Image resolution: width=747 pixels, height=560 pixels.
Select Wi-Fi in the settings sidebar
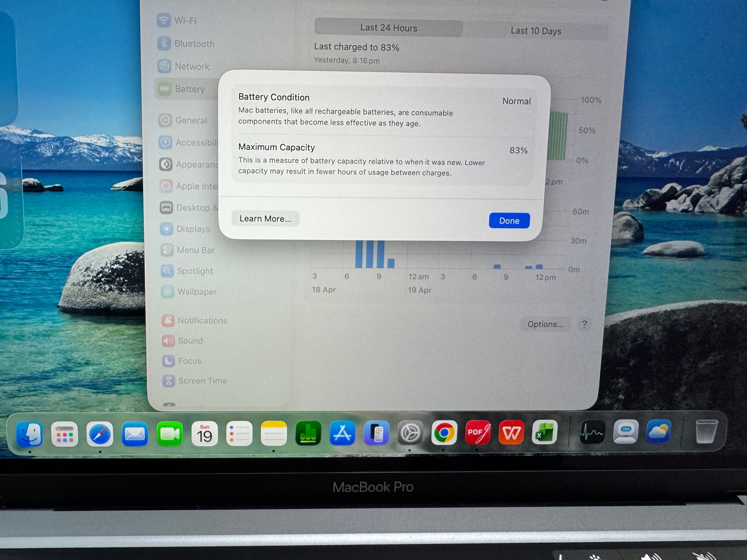click(177, 20)
